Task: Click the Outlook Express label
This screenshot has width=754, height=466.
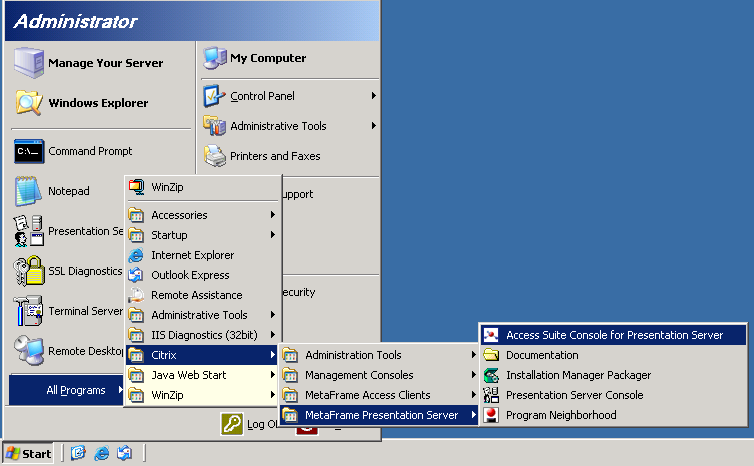Action: click(190, 275)
